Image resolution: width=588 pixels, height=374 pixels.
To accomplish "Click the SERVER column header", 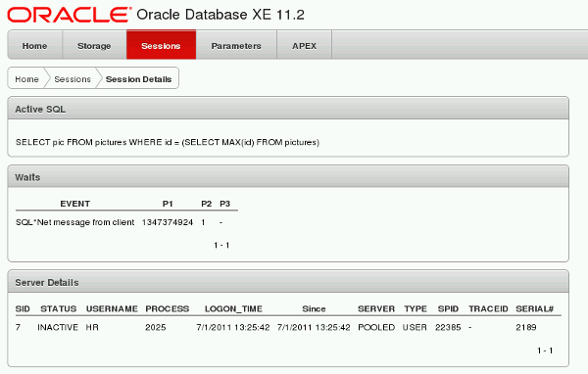I will point(376,308).
